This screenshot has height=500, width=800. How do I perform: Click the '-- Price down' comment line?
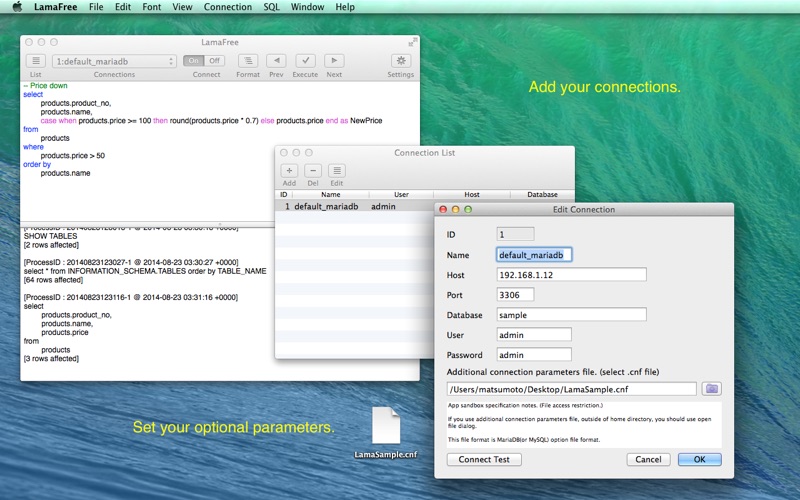tap(45, 86)
